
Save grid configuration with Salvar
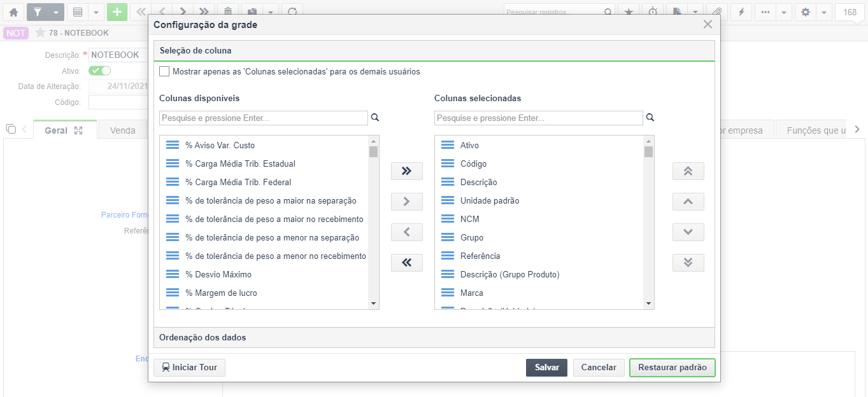click(x=546, y=368)
